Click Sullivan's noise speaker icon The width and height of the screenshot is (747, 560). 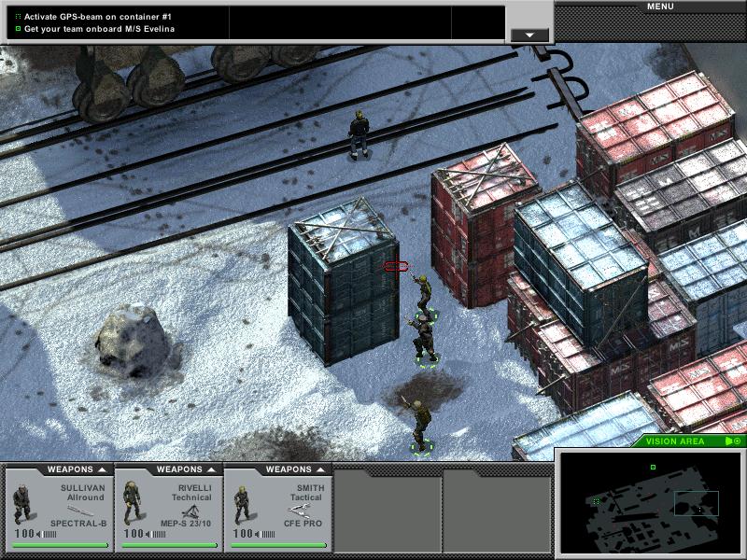point(39,534)
